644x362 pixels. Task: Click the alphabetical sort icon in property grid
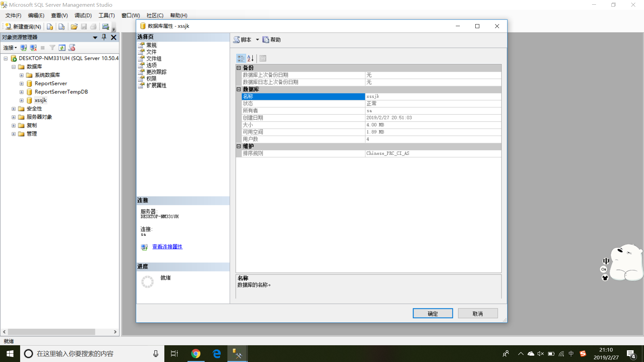(x=251, y=58)
